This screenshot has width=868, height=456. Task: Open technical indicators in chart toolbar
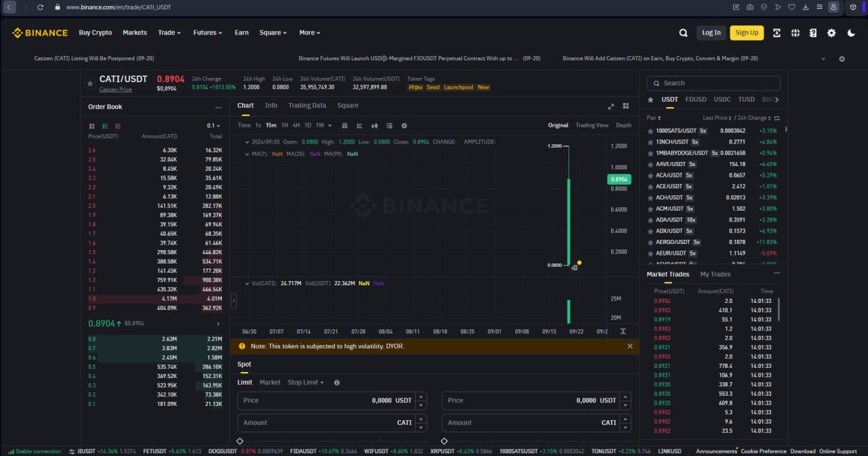tap(359, 125)
